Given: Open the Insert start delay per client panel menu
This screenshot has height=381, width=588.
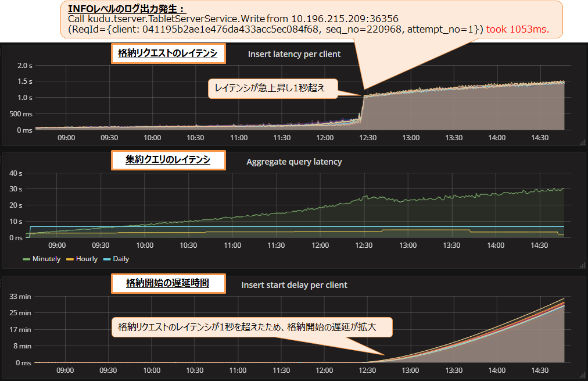Looking at the screenshot, I should tap(294, 285).
